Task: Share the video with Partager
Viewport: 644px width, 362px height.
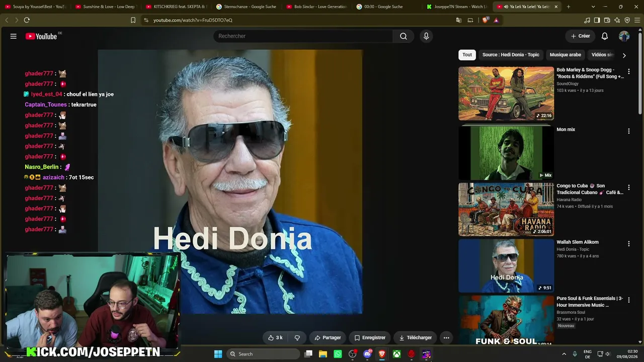Action: 328,338
